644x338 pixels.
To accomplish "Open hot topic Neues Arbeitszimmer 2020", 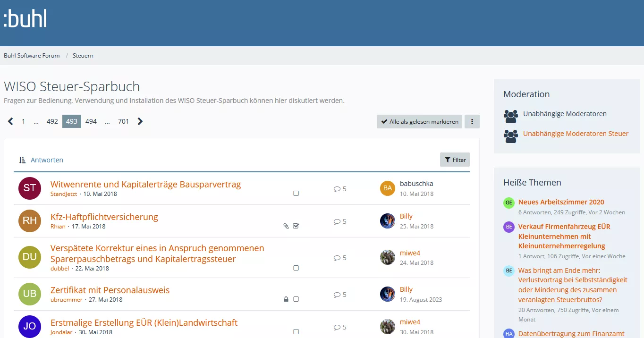I will point(561,202).
